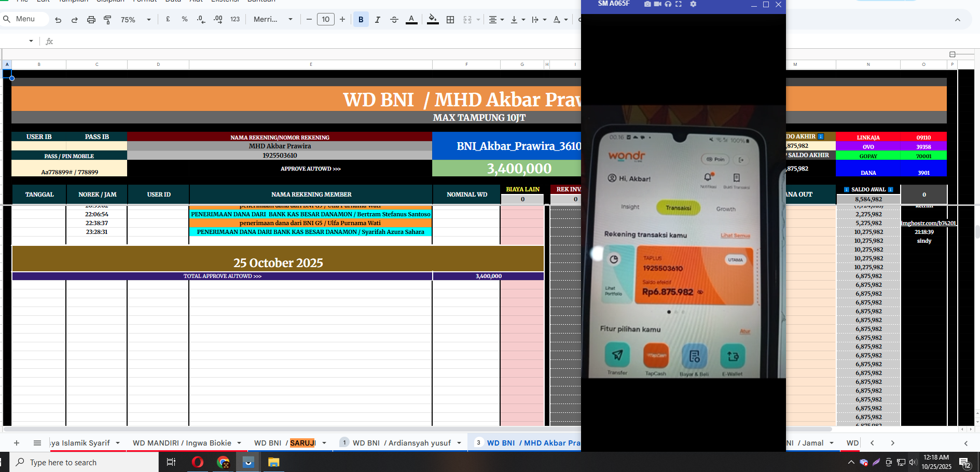Open the Ingwa Biokie tab dropdown arrow
This screenshot has height=472, width=980.
coord(239,443)
